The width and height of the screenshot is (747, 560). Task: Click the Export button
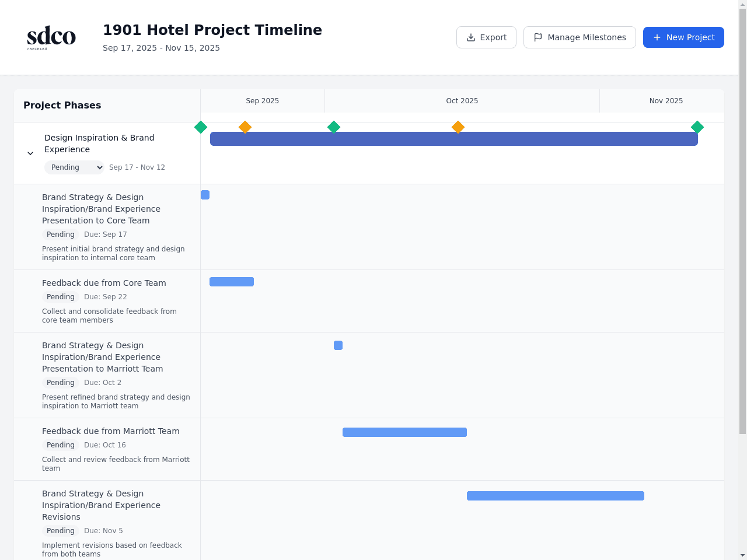(486, 37)
